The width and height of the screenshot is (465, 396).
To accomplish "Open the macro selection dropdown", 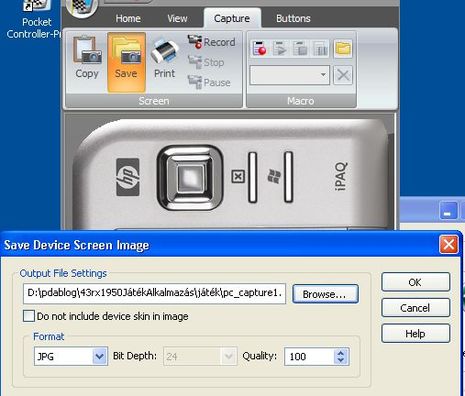I will coord(323,75).
